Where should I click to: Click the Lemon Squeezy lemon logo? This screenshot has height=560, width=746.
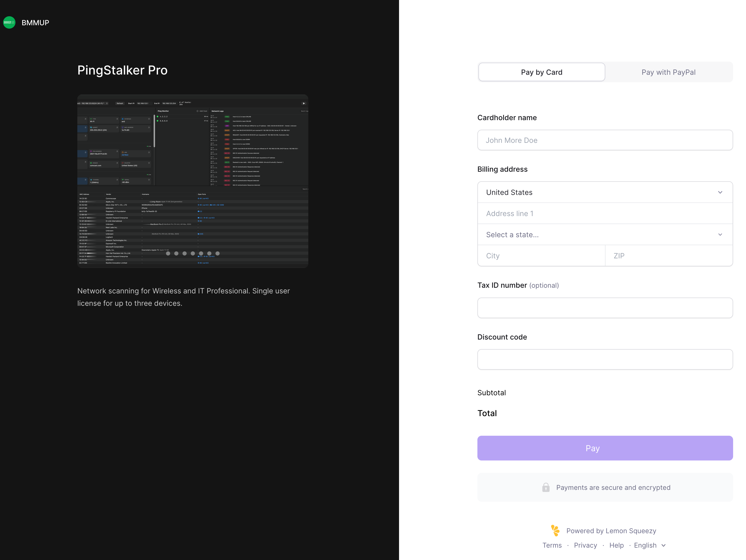[555, 530]
